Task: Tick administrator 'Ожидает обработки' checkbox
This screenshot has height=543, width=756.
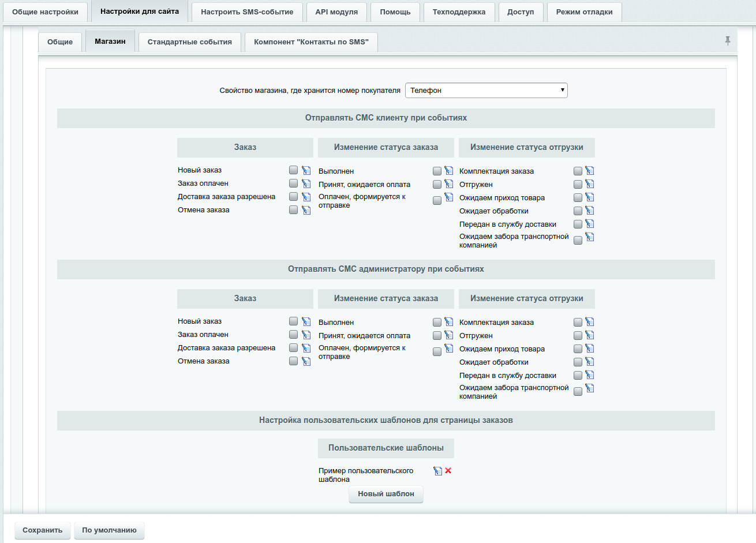Action: (578, 362)
